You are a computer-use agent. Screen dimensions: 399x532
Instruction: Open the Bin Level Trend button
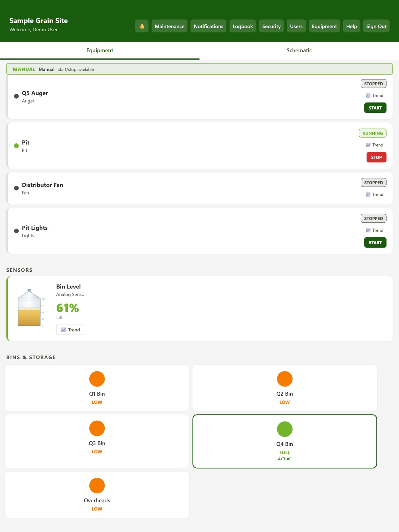[70, 330]
